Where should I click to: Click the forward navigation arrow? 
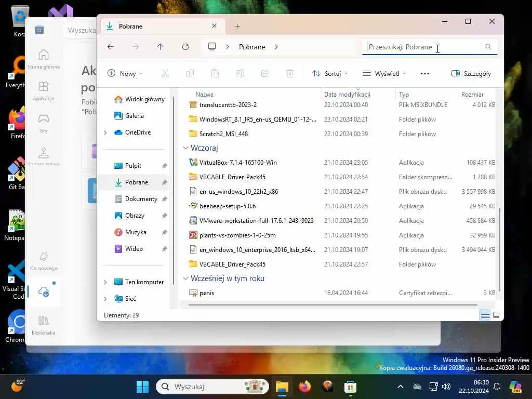click(136, 46)
